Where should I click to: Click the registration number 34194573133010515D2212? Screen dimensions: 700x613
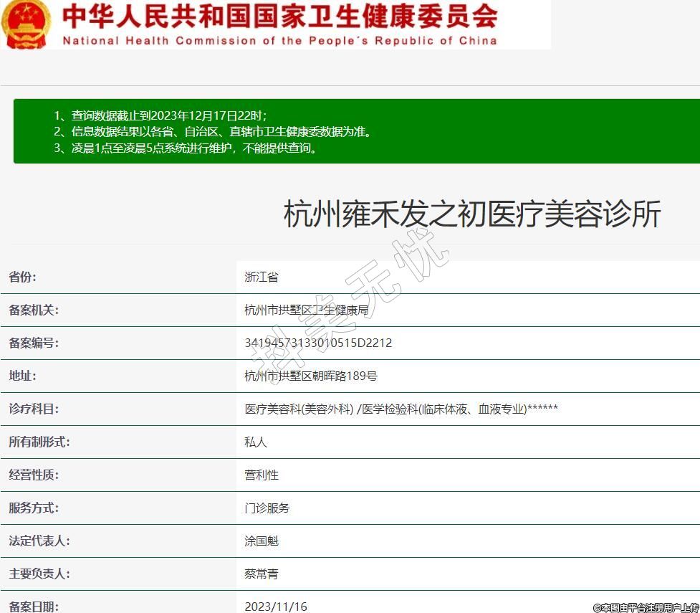pyautogui.click(x=318, y=343)
